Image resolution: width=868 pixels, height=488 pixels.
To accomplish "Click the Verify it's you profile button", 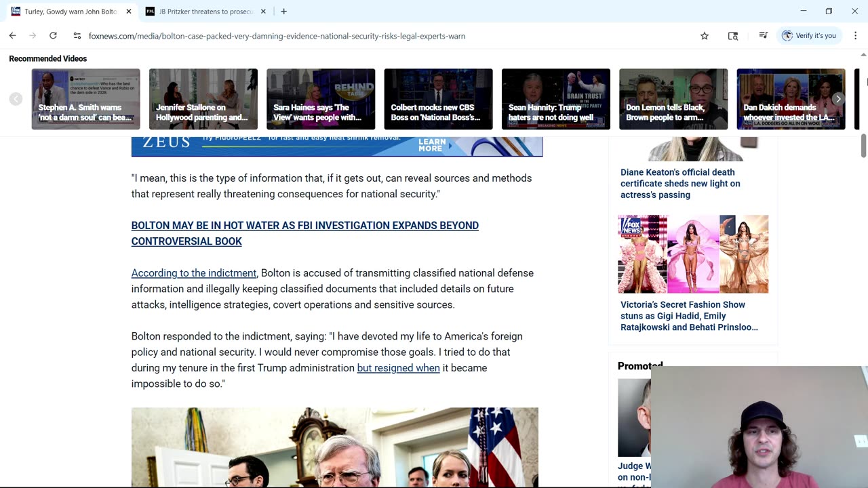I will click(x=810, y=36).
